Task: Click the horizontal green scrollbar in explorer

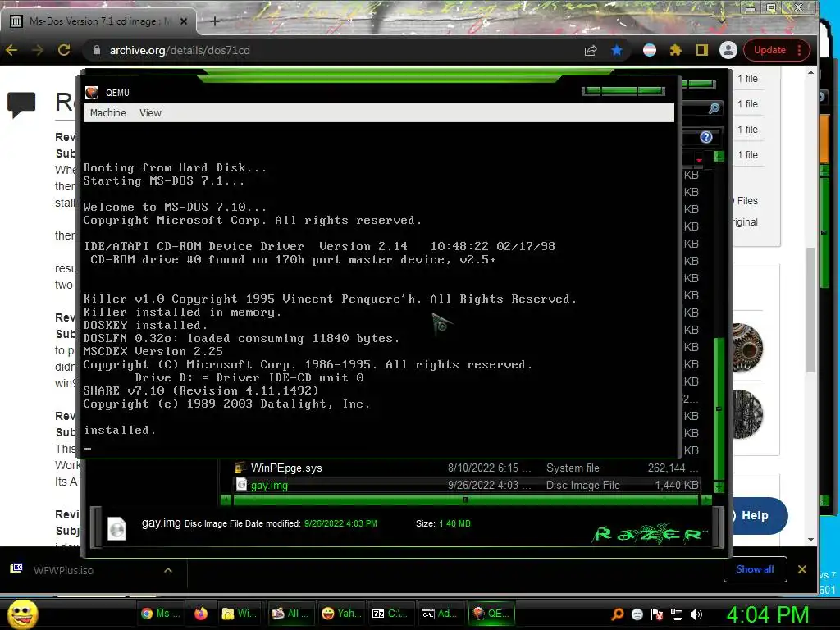Action: (466, 500)
